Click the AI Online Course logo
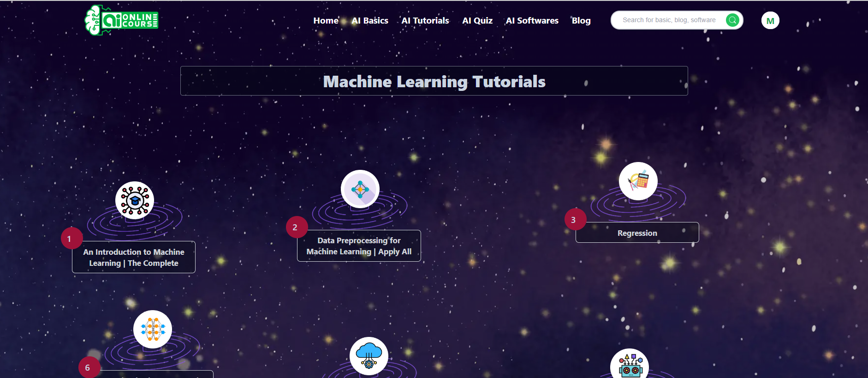 tap(122, 20)
